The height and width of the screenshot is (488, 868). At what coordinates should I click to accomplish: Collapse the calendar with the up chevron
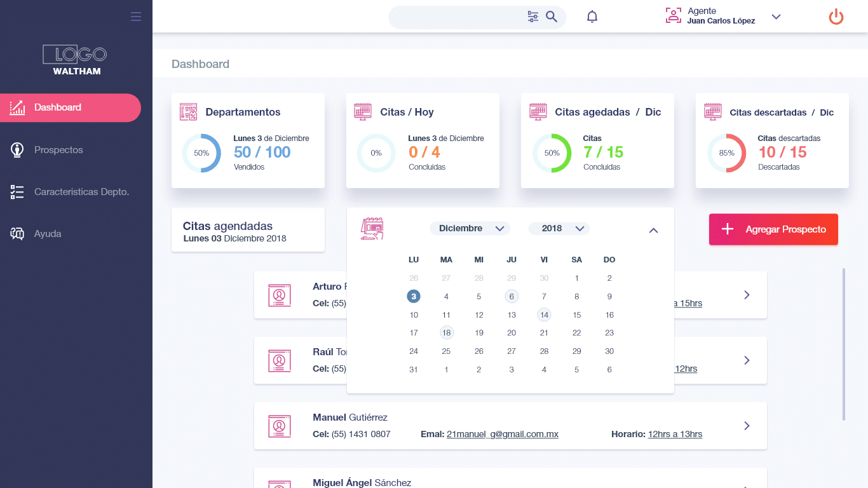click(653, 230)
